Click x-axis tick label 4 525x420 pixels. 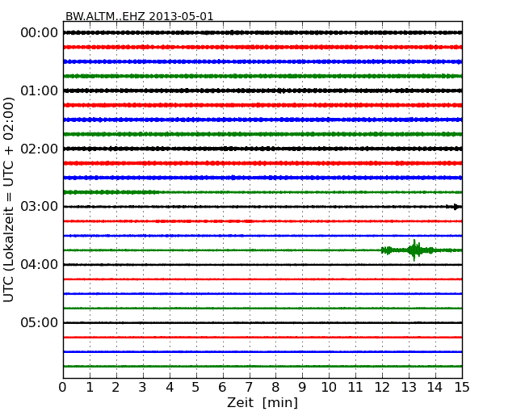(170, 388)
